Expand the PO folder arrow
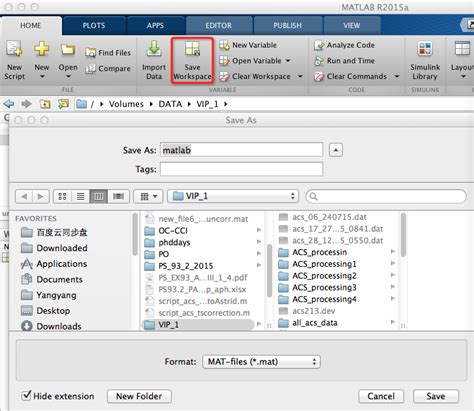 pyautogui.click(x=259, y=254)
